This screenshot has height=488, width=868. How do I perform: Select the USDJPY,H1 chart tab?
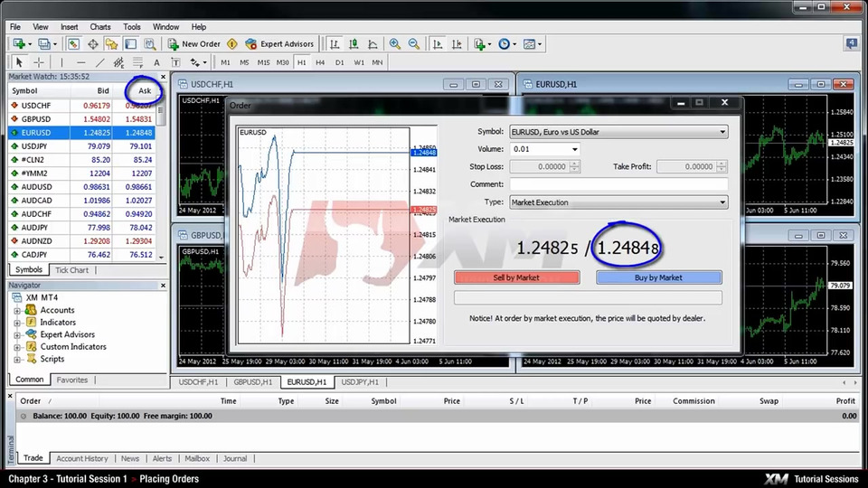[360, 382]
